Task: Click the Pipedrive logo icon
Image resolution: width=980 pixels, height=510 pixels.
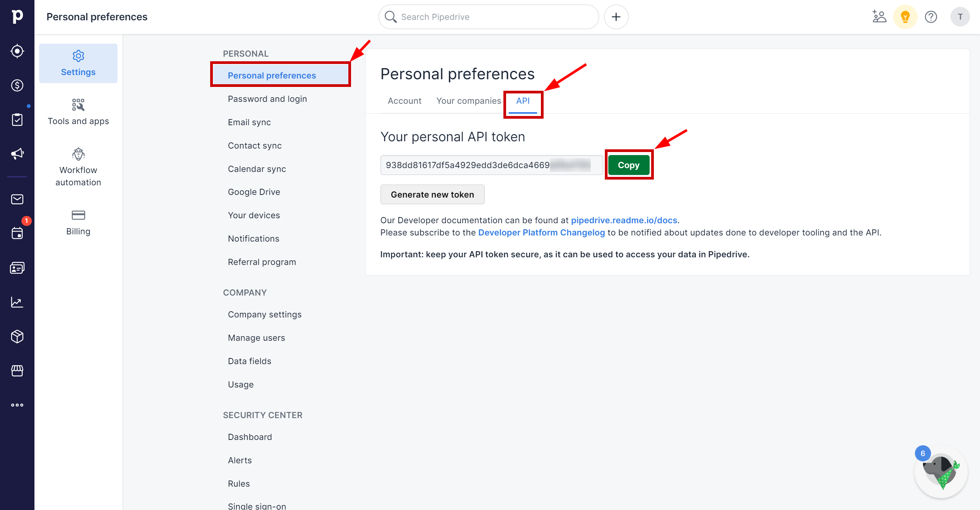Action: 17,16
